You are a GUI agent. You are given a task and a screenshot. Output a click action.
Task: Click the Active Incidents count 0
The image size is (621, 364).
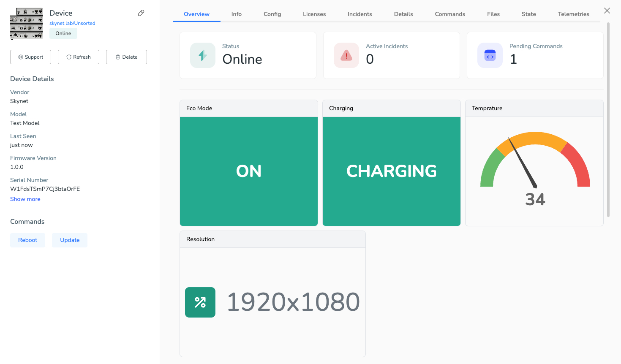370,59
